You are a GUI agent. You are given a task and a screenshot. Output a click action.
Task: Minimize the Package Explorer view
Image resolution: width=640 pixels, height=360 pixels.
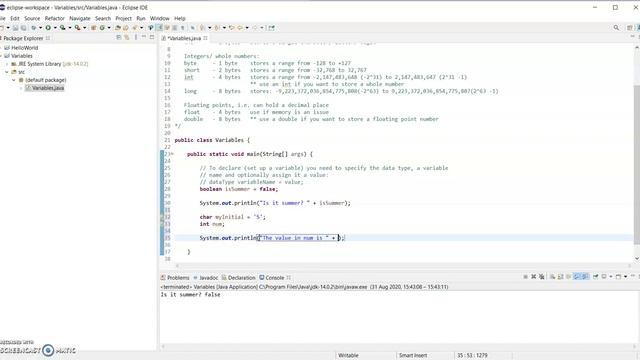144,37
